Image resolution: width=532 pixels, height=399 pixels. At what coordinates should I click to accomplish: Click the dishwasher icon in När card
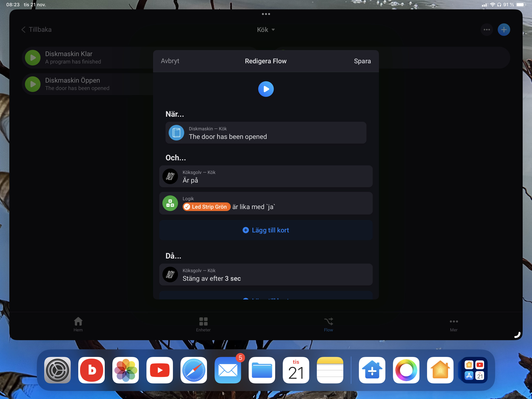coord(176,133)
